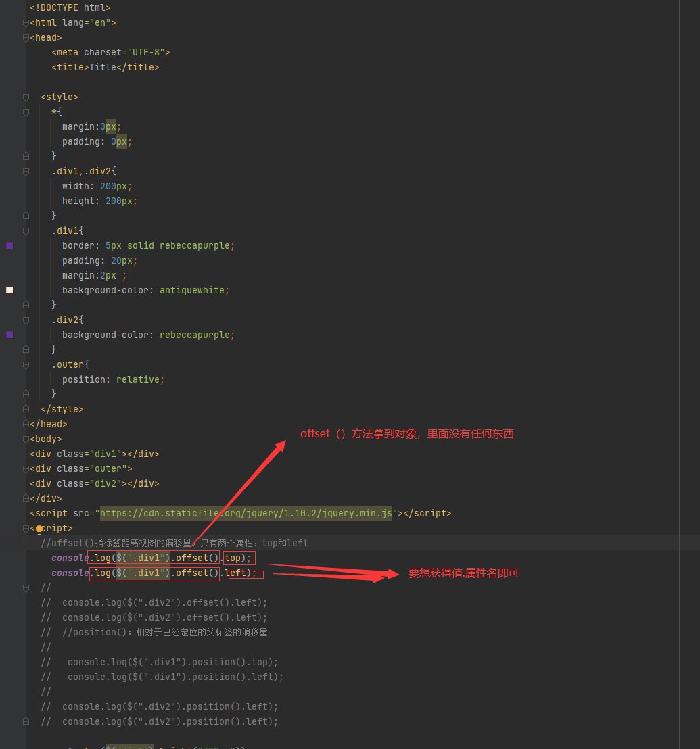The width and height of the screenshot is (700, 749).
Task: Open the antiquewhite gutter color swatch
Action: point(9,290)
